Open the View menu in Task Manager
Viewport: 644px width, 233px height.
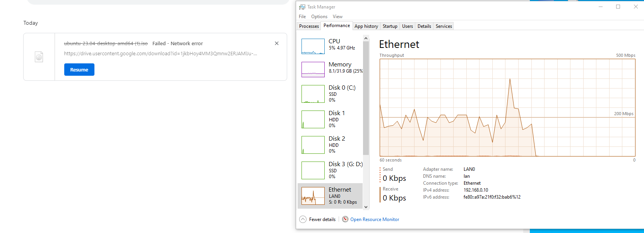[337, 17]
